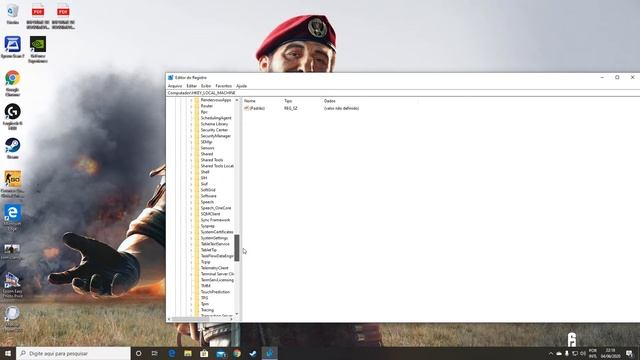
Task: Expand the Shell key
Action: (x=191, y=172)
